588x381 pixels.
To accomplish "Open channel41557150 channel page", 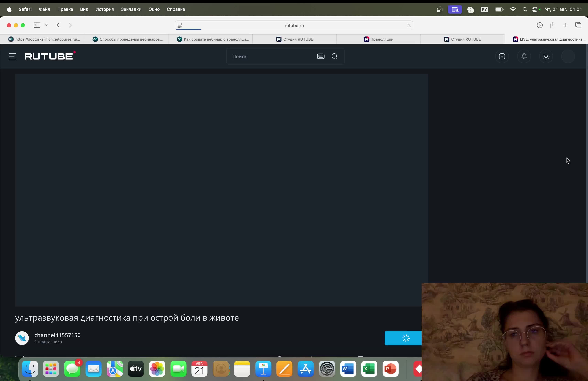I will pos(57,335).
